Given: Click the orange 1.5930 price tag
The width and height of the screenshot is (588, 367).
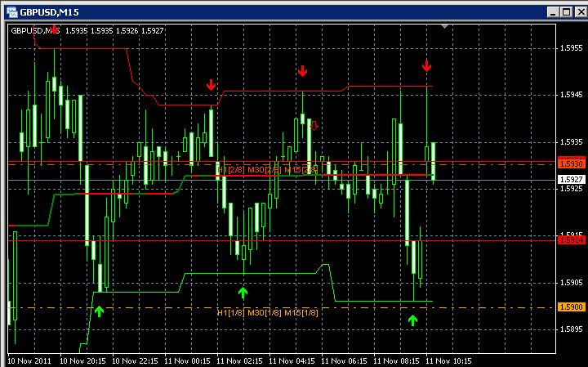Looking at the screenshot, I should (x=571, y=163).
